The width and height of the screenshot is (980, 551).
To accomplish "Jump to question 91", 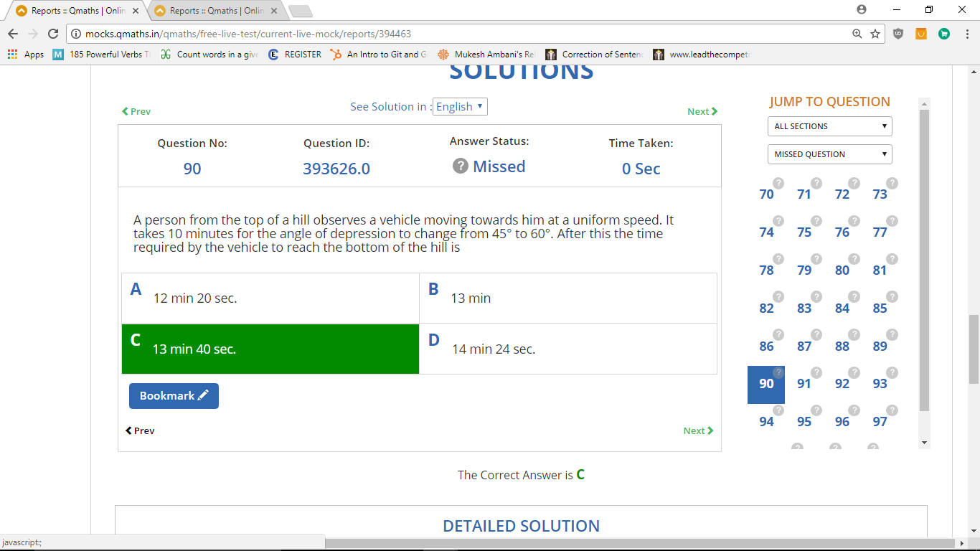I will click(x=804, y=384).
